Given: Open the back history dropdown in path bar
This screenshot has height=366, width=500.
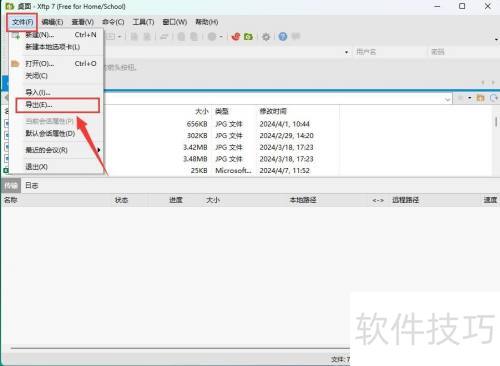Looking at the screenshot, I should click(470, 98).
